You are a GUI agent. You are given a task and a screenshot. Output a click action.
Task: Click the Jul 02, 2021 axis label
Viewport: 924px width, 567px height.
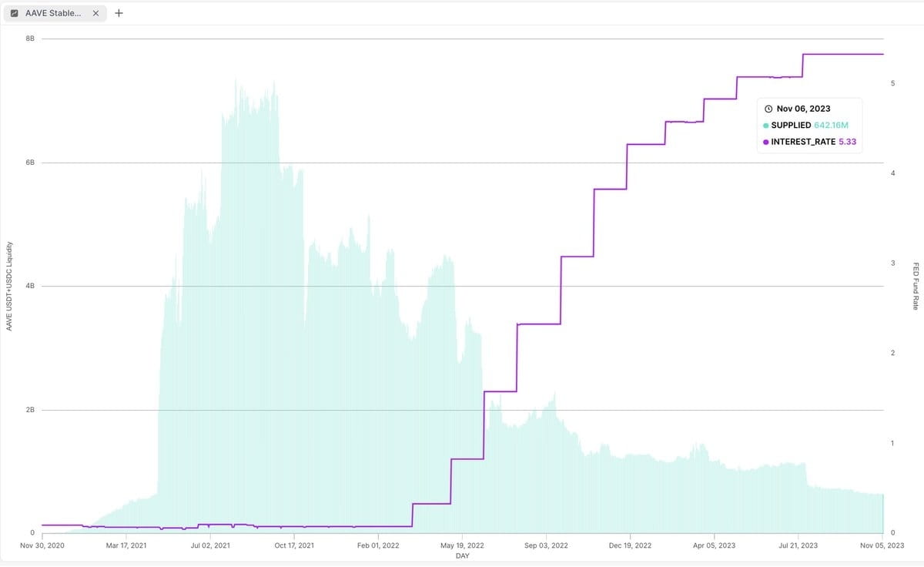[210, 545]
